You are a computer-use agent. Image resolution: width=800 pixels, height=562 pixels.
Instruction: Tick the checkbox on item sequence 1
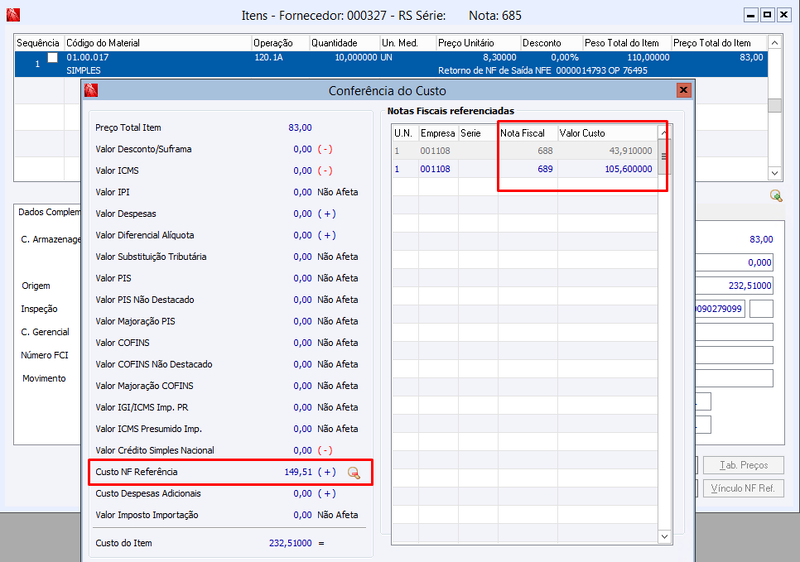click(x=53, y=58)
